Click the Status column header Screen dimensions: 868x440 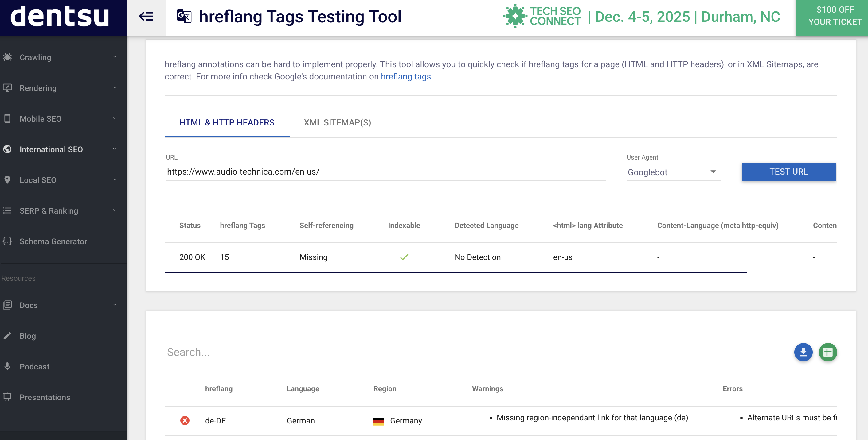(190, 225)
